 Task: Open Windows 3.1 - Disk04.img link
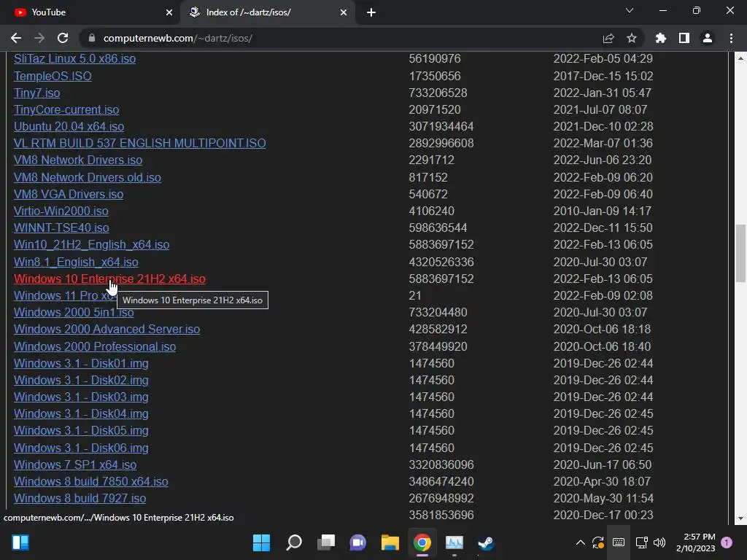(81, 414)
